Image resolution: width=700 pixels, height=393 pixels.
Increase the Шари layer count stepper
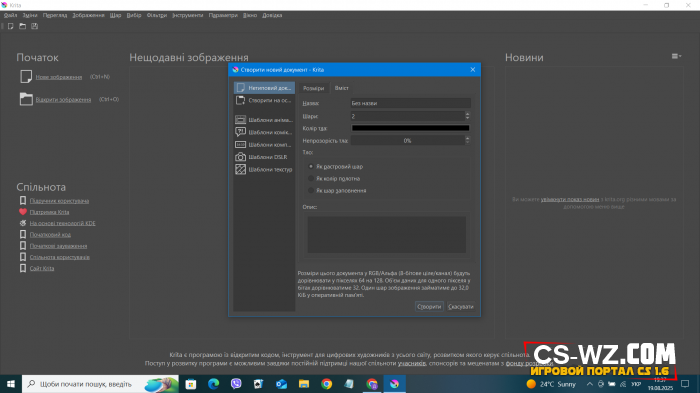[467, 114]
